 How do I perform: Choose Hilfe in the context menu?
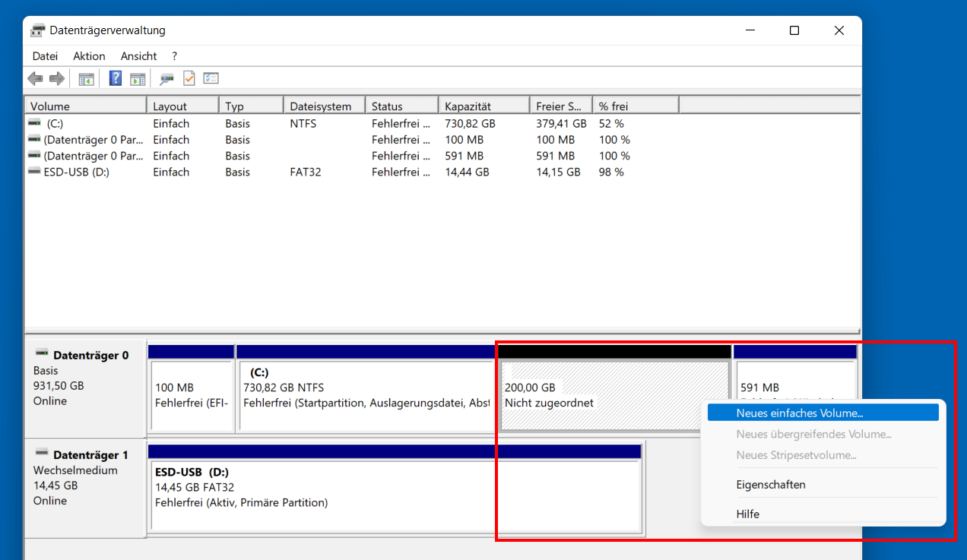coord(823,514)
